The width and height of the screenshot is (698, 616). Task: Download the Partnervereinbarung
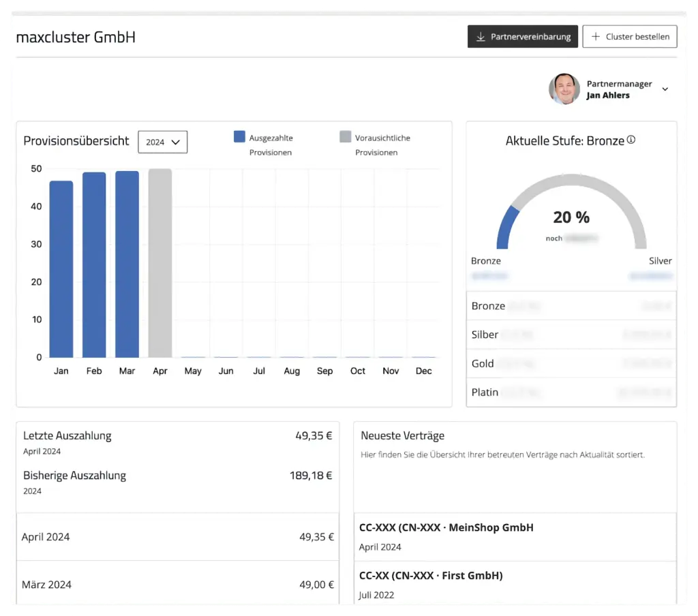[x=523, y=37]
